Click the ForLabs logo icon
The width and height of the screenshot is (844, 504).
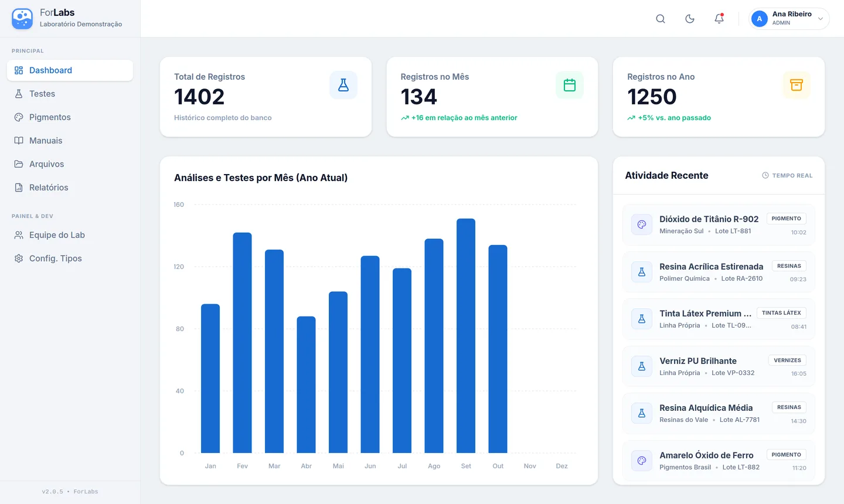click(x=22, y=19)
